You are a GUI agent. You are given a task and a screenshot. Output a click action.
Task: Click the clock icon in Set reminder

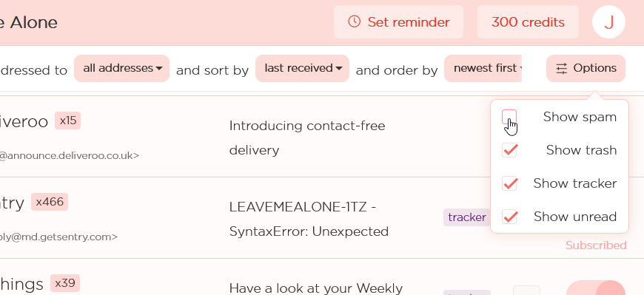pos(354,21)
